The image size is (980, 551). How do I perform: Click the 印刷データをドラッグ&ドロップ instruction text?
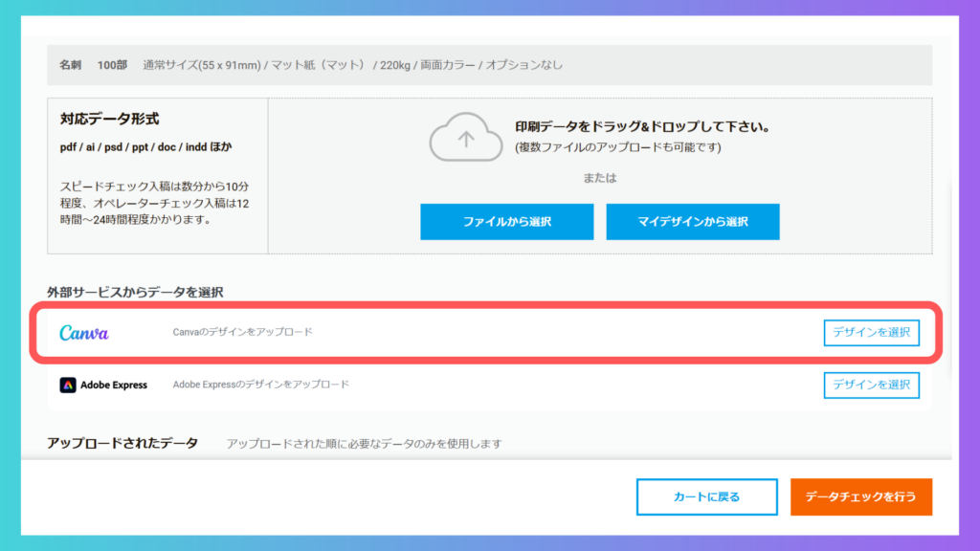click(x=642, y=127)
